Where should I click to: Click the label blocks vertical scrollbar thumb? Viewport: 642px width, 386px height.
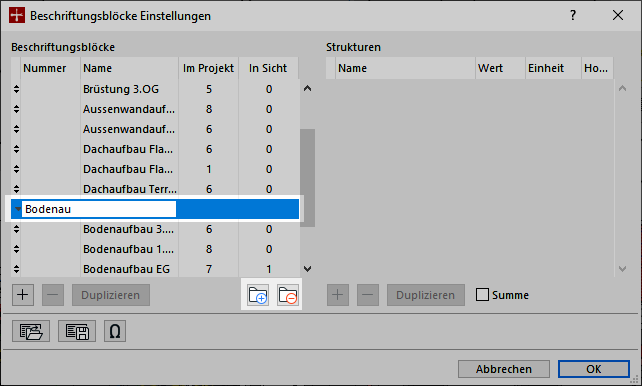pos(307,178)
